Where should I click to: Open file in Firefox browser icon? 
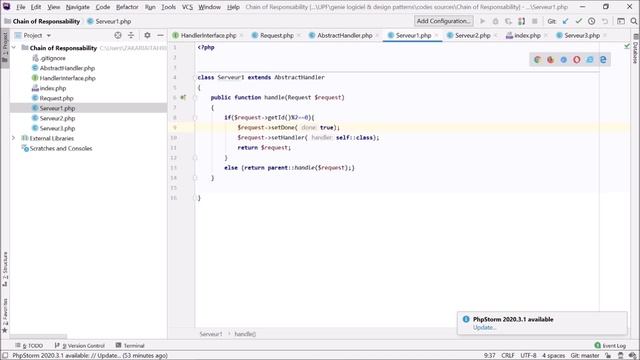point(551,60)
